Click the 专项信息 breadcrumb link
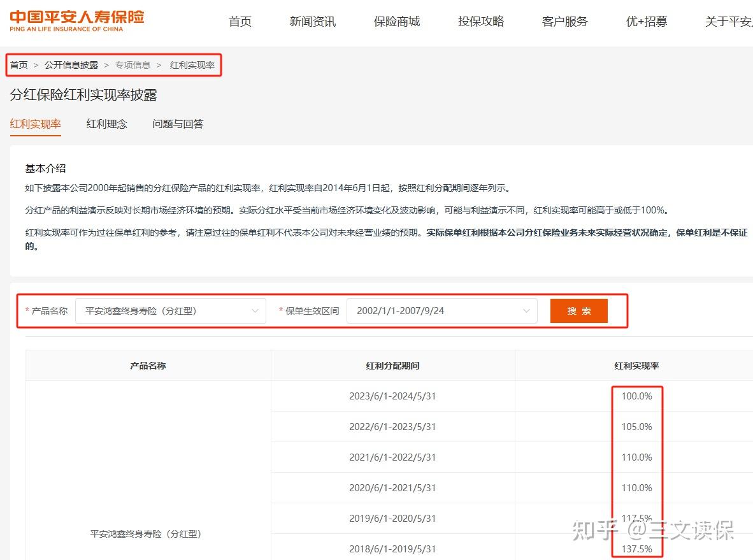 point(133,65)
